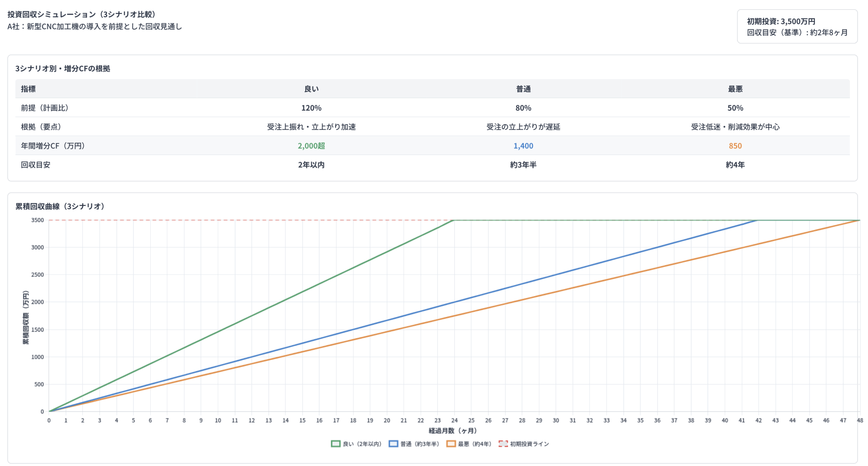
Task: Click the 初期投資: 3,500万円 summary box
Action: coord(781,21)
